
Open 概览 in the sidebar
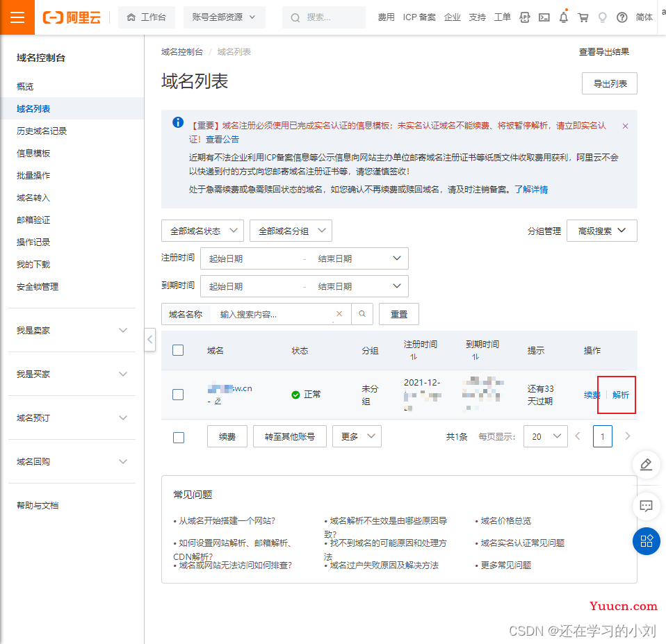point(25,87)
